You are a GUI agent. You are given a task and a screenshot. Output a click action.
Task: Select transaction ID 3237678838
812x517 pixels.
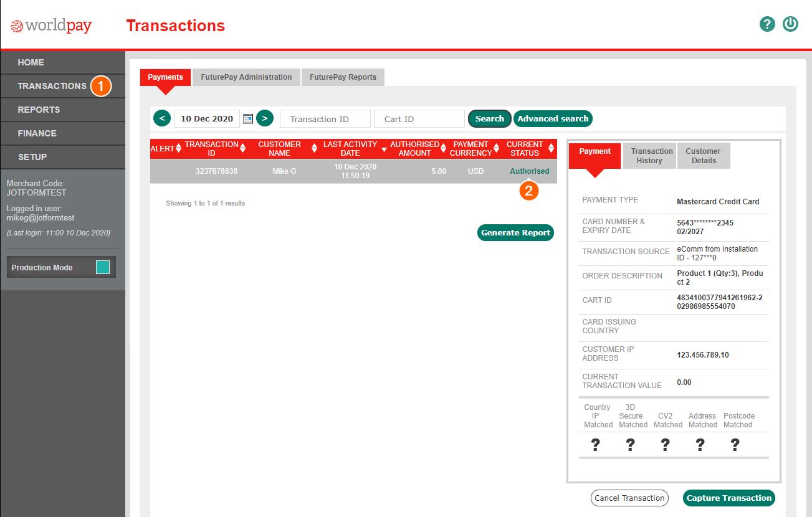pyautogui.click(x=216, y=171)
